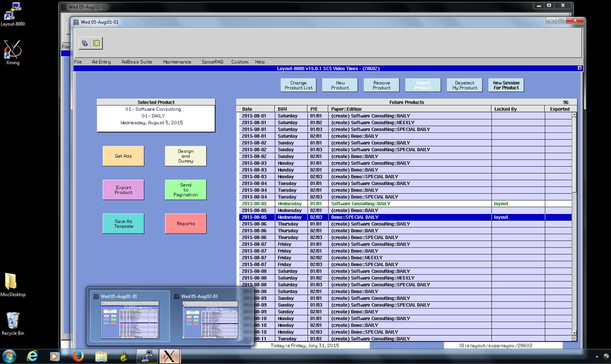Click the printer icon in the toolbar
Screen dimensions: 611x364
(85, 43)
